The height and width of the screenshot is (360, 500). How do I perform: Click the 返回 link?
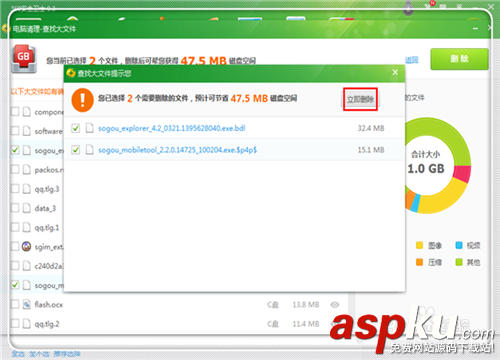click(x=412, y=60)
